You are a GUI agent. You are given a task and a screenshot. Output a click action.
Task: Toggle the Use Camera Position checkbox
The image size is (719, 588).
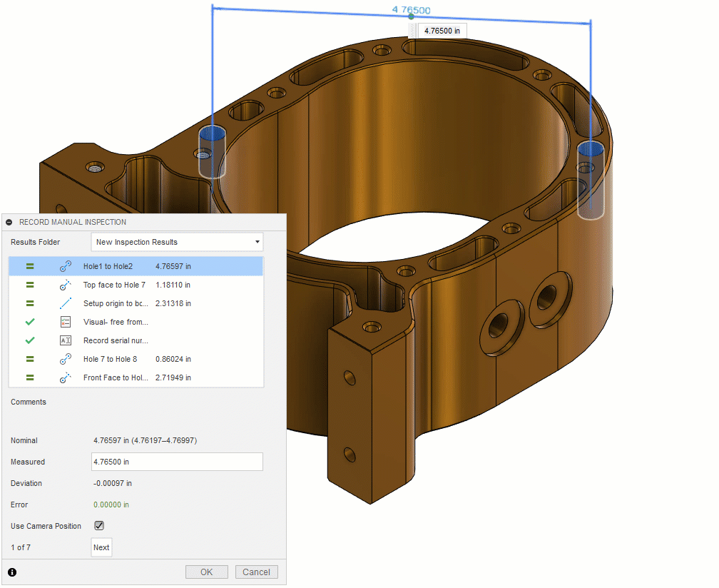point(99,526)
